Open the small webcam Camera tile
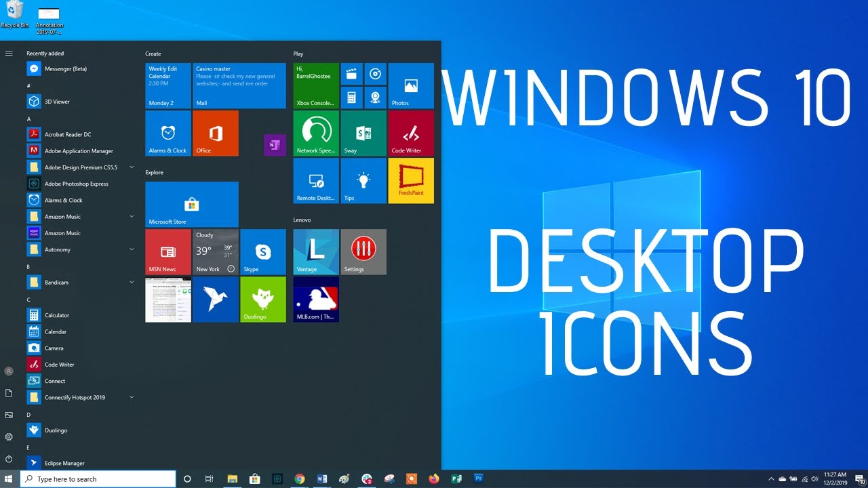 [x=375, y=98]
